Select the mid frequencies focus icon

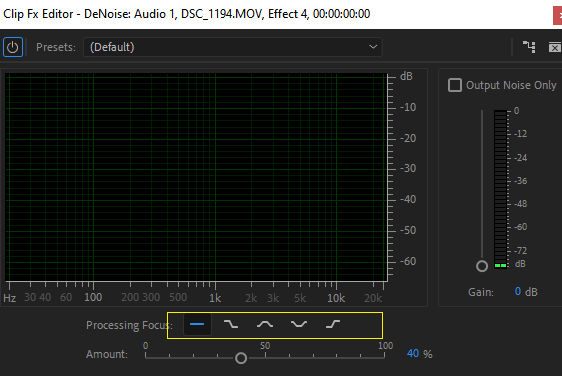[x=265, y=324]
